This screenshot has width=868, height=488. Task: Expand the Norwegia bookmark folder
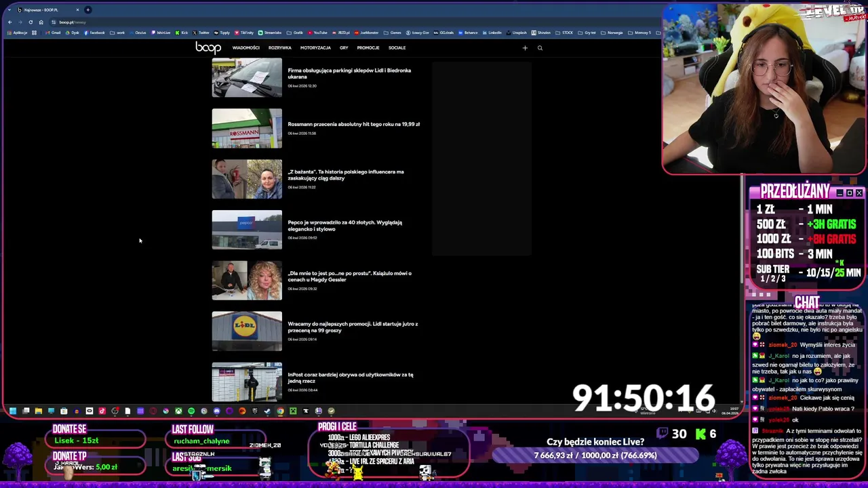[612, 33]
